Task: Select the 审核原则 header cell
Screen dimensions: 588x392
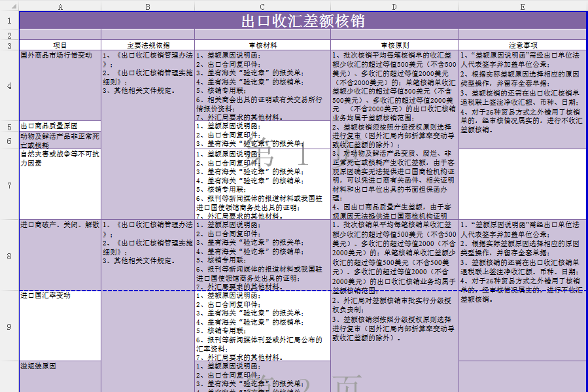Action: point(394,46)
